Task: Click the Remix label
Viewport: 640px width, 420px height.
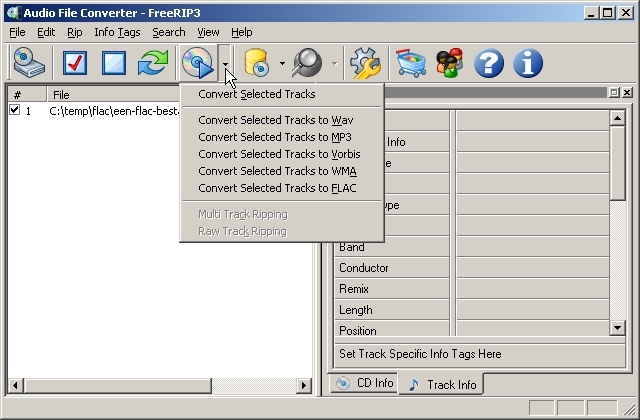Action: tap(354, 289)
